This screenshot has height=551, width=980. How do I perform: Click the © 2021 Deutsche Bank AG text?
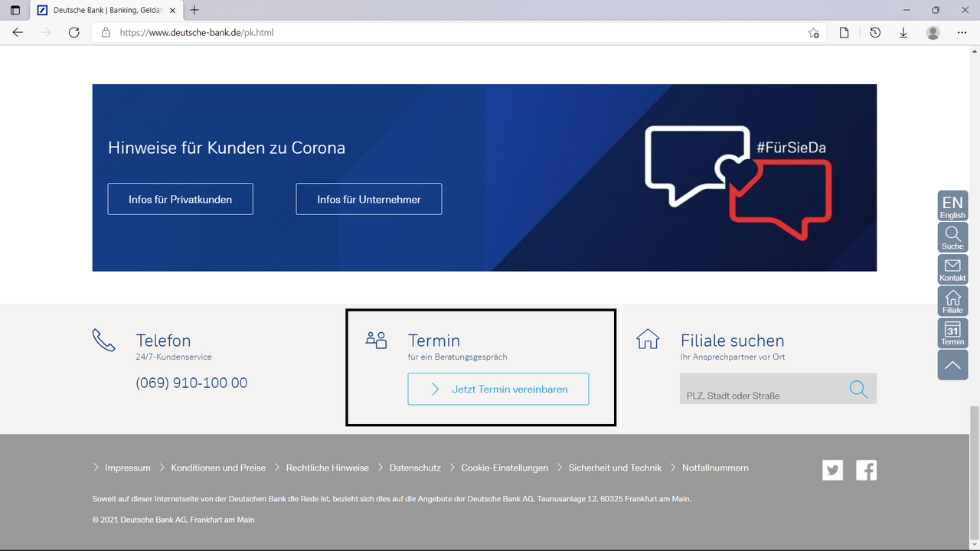point(173,520)
